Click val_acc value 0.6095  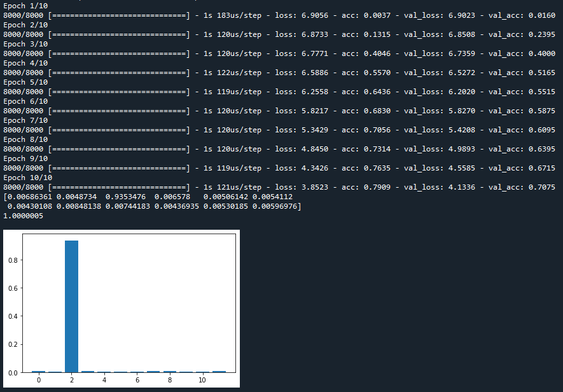pos(542,130)
